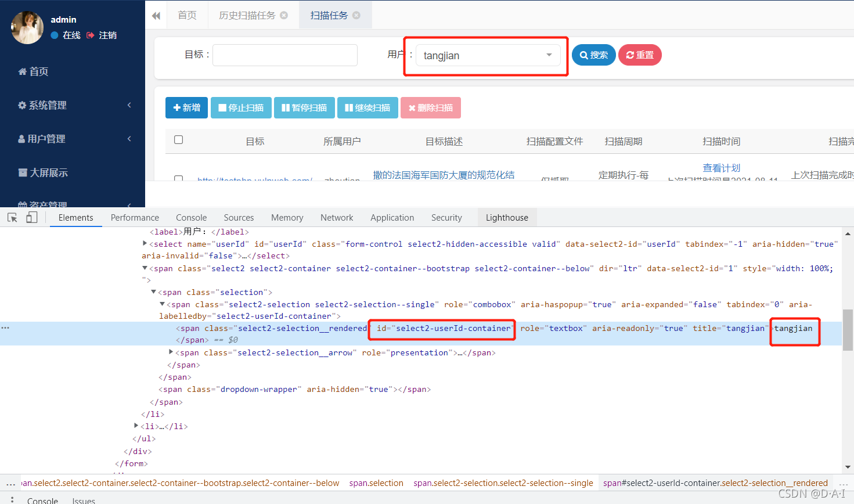
Task: Click the 扫描配置文件 column header
Action: 555,141
